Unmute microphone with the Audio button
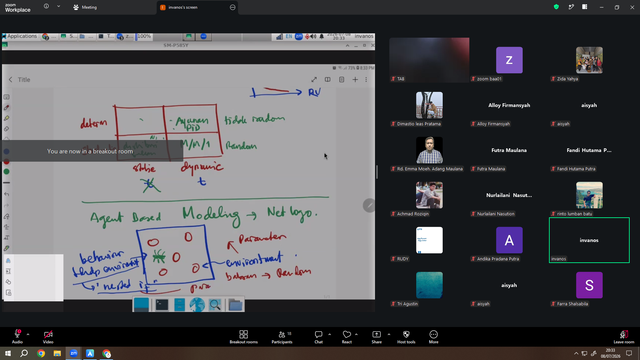 click(x=17, y=337)
